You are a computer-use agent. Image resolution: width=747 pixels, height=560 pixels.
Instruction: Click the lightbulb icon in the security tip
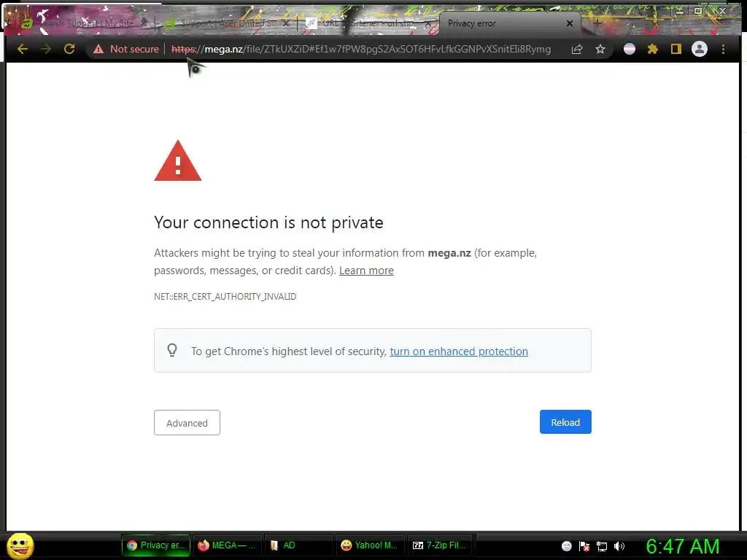pyautogui.click(x=172, y=351)
